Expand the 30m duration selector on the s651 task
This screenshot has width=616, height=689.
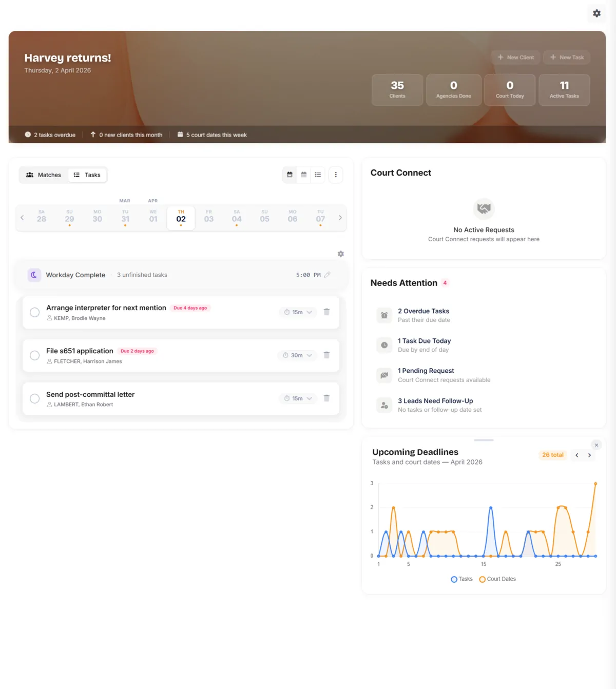[297, 355]
